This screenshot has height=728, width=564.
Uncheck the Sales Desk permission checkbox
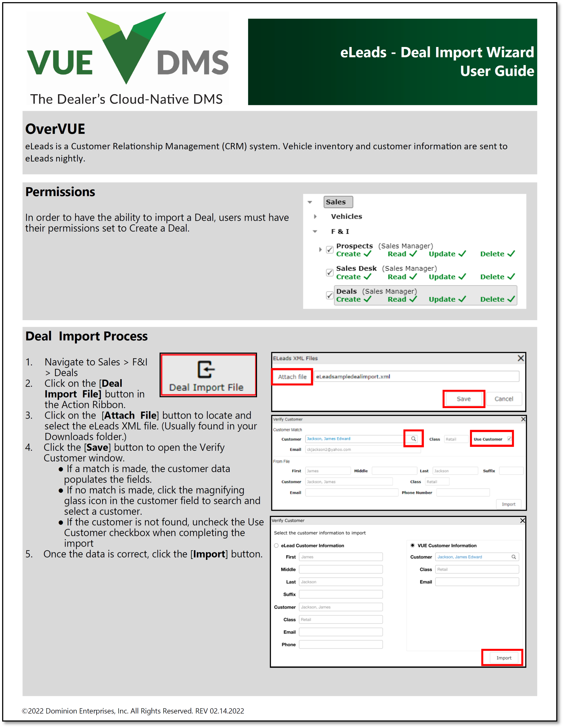click(329, 273)
